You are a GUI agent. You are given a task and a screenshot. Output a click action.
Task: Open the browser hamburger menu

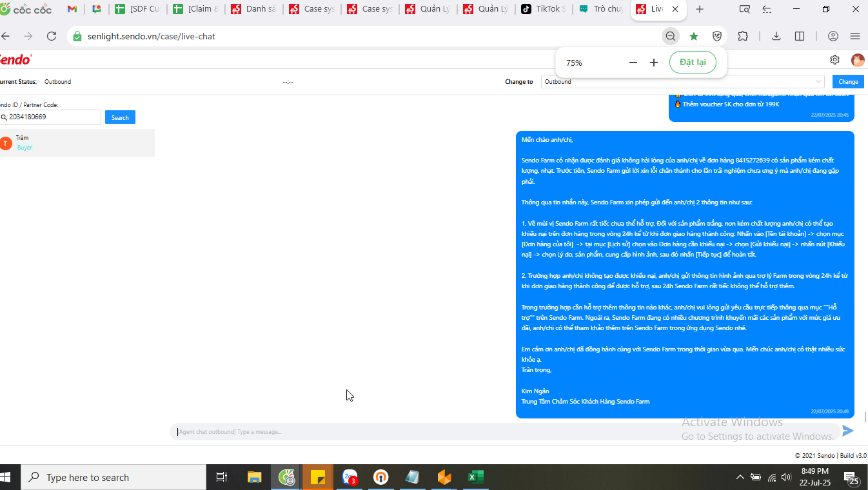coord(855,36)
